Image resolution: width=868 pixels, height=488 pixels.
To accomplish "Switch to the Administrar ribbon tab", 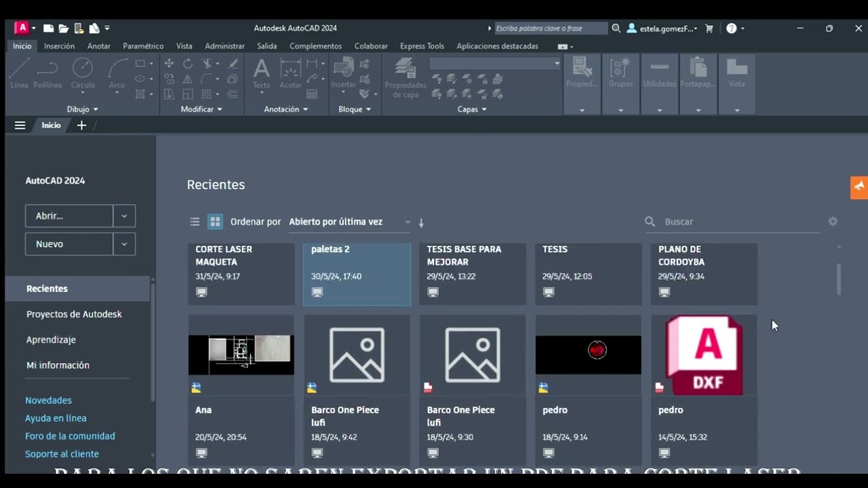I will tap(224, 46).
